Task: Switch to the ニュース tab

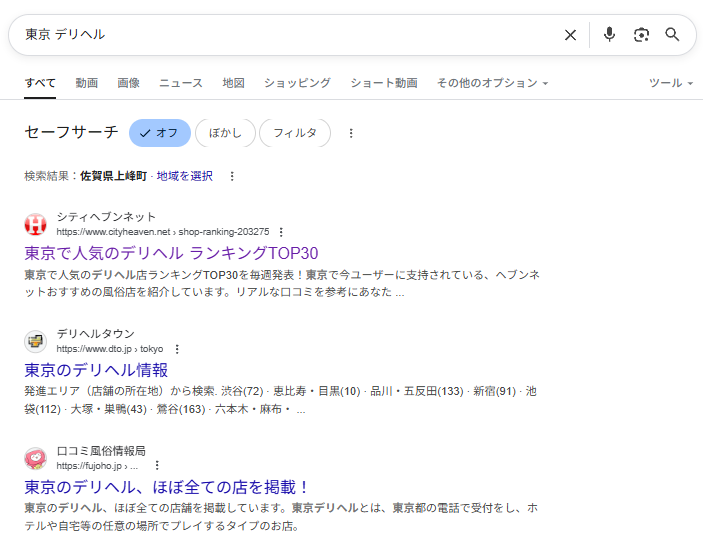Action: tap(180, 83)
